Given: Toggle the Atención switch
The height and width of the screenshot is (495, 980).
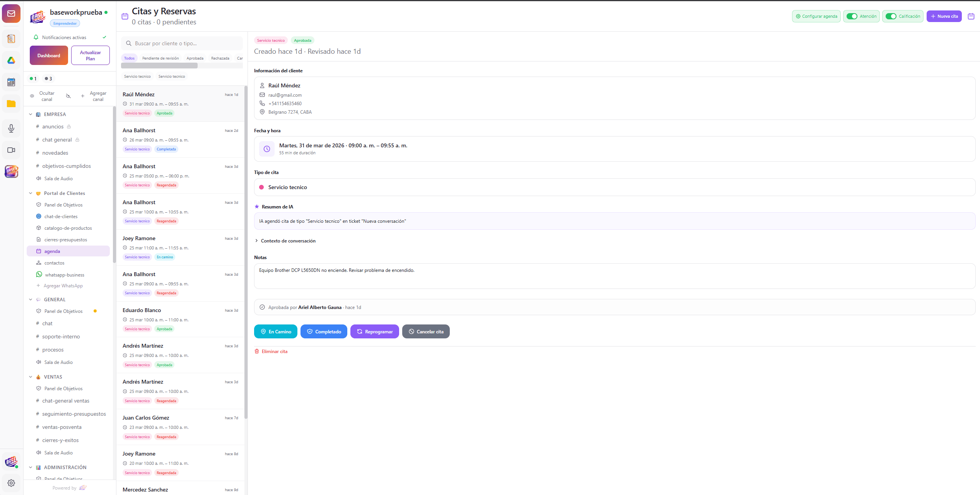Looking at the screenshot, I should pos(852,16).
